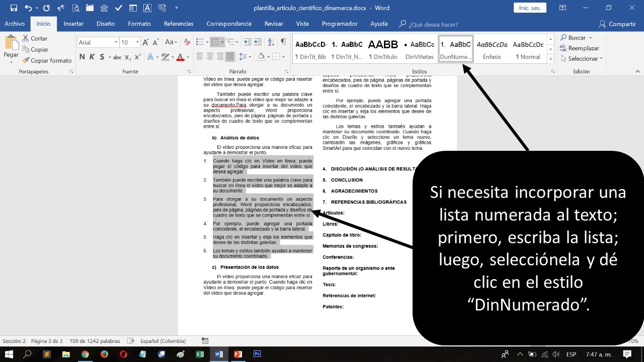Screen dimensions: 644x362
Task: Toggle underline (S) formatting
Action: coord(102,57)
